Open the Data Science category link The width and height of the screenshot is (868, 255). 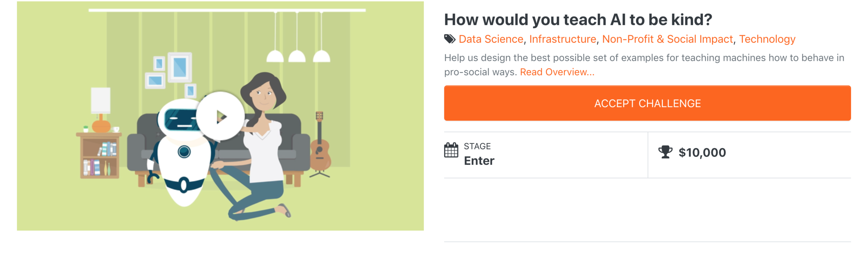point(491,39)
